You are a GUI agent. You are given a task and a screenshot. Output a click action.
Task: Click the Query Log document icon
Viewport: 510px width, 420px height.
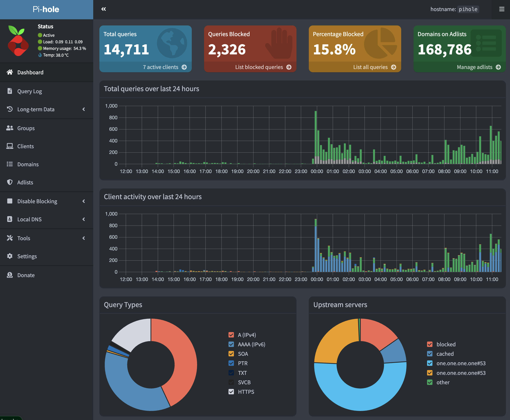tap(10, 91)
